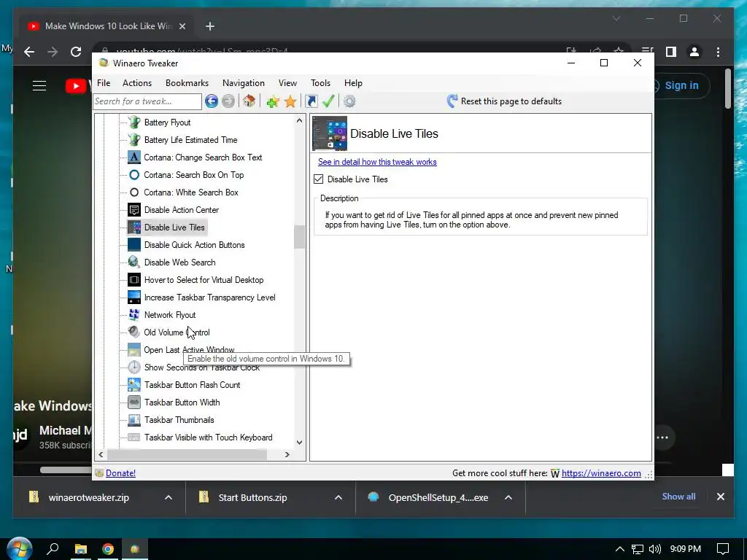This screenshot has height=560, width=747.
Task: Open the File menu
Action: click(104, 83)
